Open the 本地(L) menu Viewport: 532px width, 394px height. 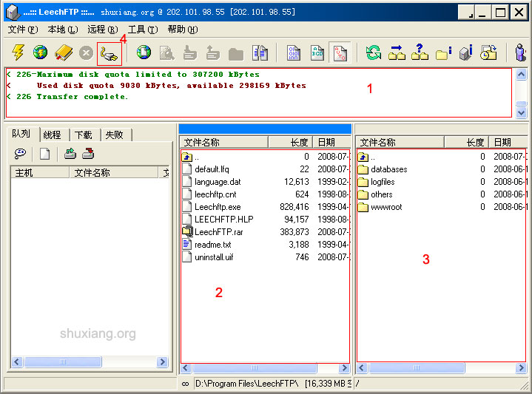[63, 30]
